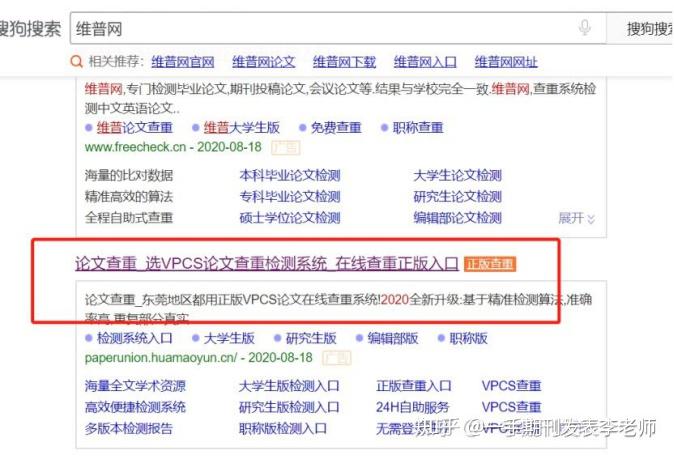The height and width of the screenshot is (456, 674).
Task: Click the ad tag after paperunion date
Action: coord(337,358)
